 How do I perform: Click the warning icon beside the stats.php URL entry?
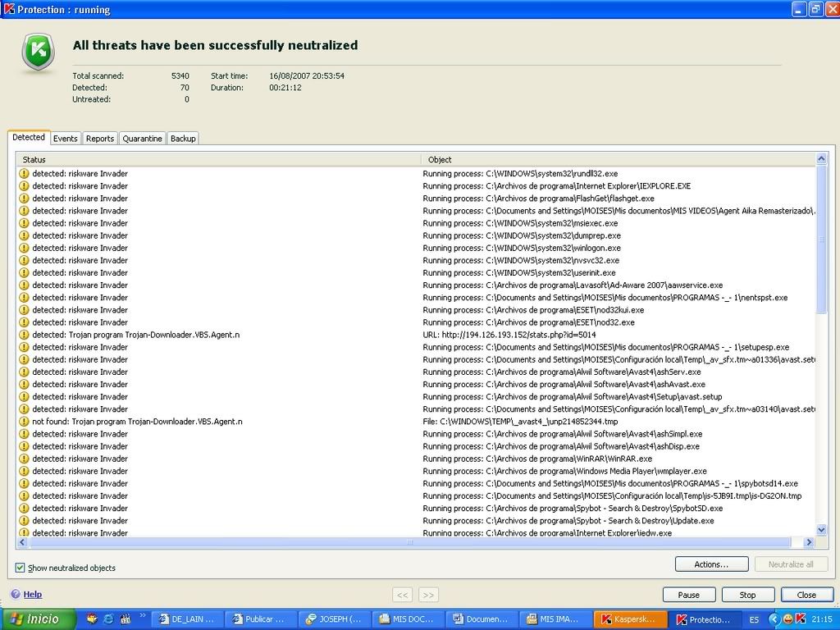pos(24,335)
